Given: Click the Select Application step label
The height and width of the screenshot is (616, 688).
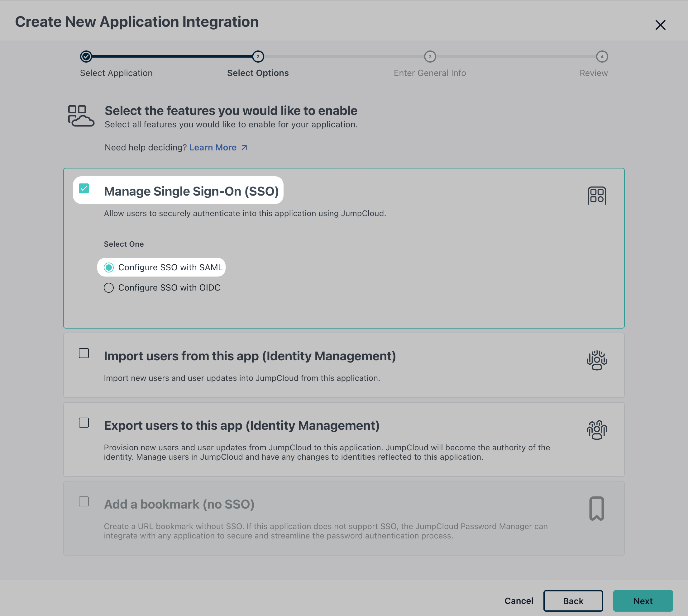Looking at the screenshot, I should click(x=116, y=73).
